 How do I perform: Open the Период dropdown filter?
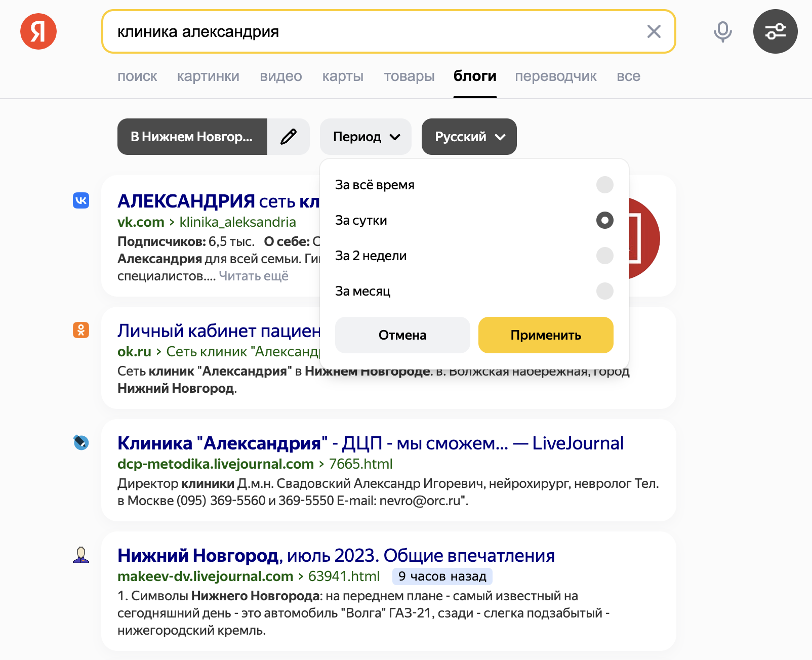[365, 136]
